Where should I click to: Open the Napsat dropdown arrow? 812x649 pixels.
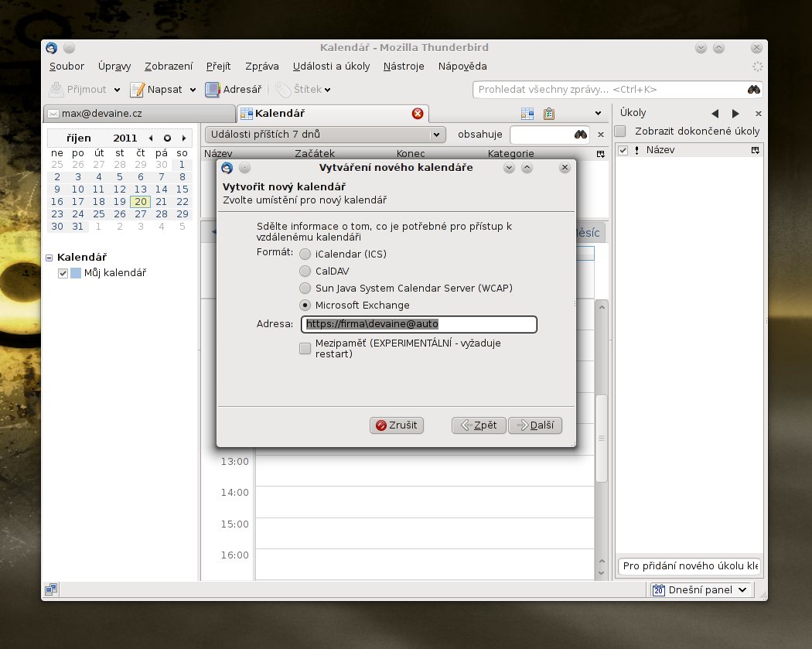pos(193,91)
